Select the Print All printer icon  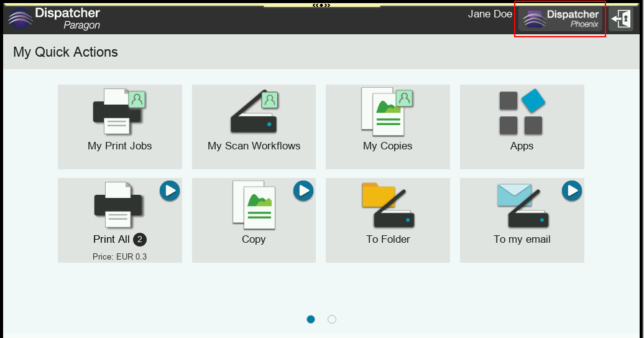click(x=118, y=205)
